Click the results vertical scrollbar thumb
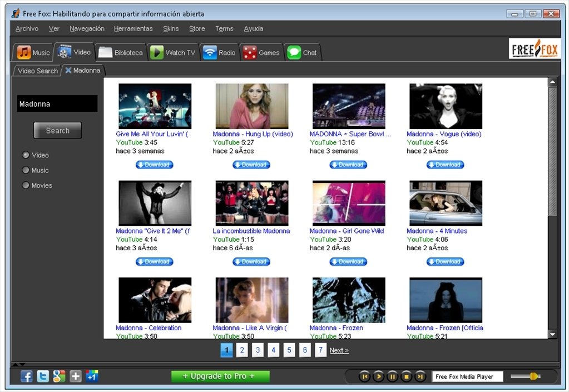This screenshot has height=392, width=569. coord(552,152)
